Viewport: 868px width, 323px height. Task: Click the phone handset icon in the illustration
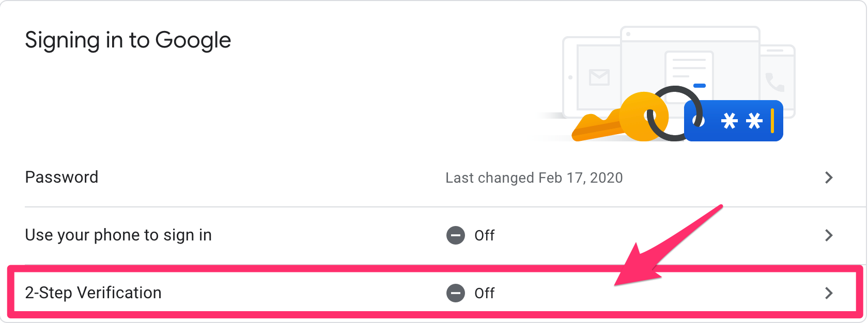[774, 82]
